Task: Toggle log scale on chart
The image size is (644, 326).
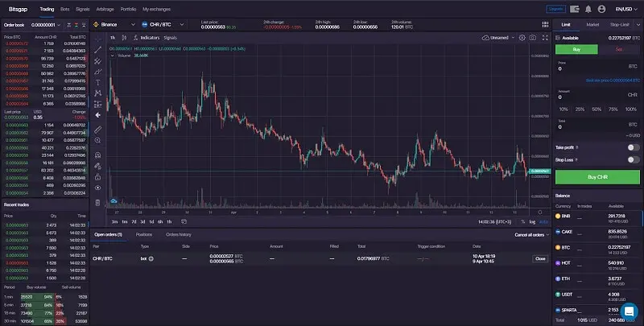Action: (532, 221)
